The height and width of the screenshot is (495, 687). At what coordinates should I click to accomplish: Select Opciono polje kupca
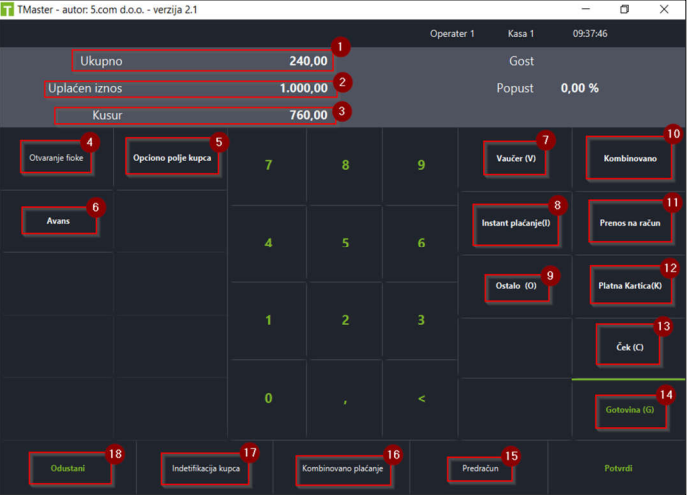[172, 158]
